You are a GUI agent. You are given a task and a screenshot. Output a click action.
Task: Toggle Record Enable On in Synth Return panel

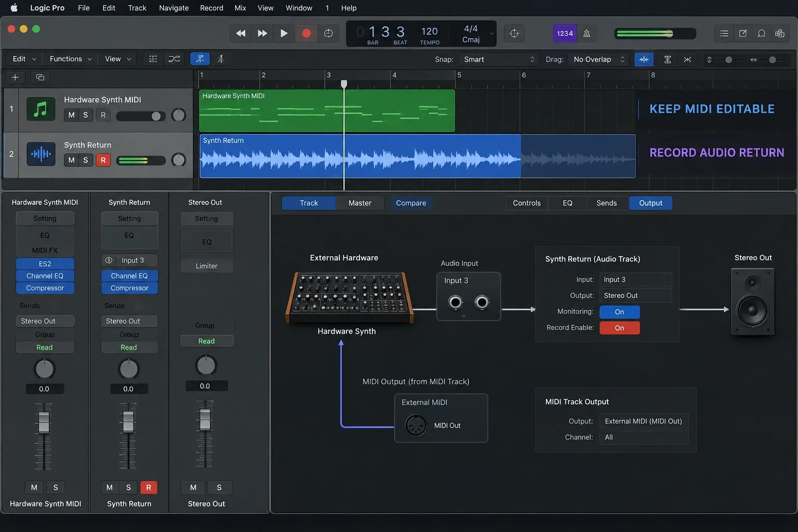coord(619,328)
